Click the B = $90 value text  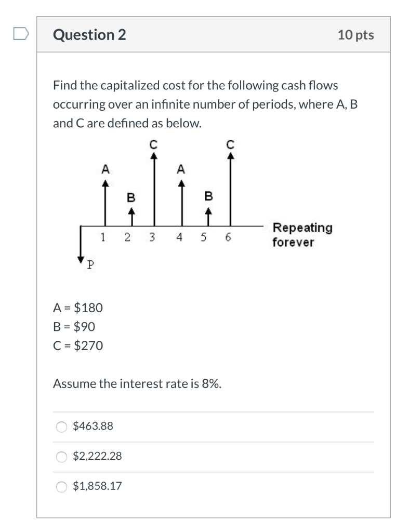click(74, 326)
